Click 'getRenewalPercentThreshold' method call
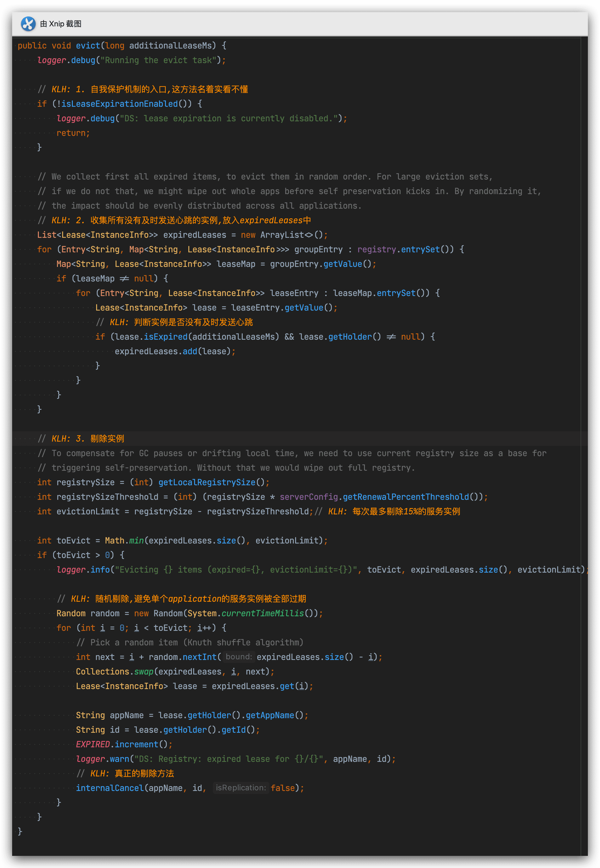 point(406,497)
